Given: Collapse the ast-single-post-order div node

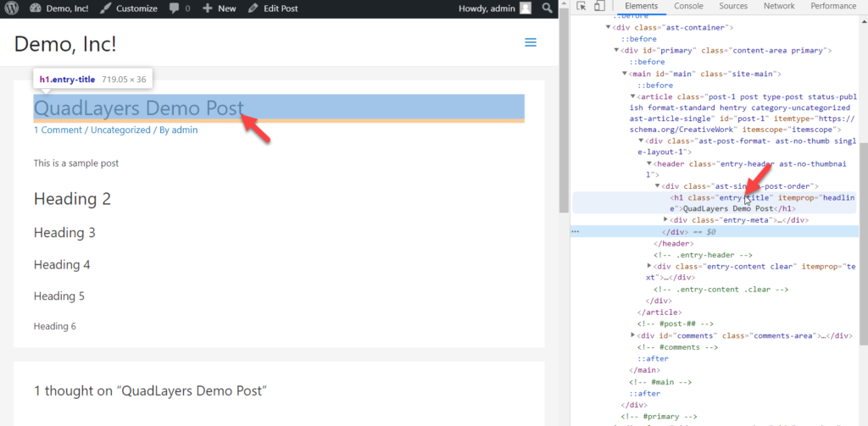Looking at the screenshot, I should (657, 185).
